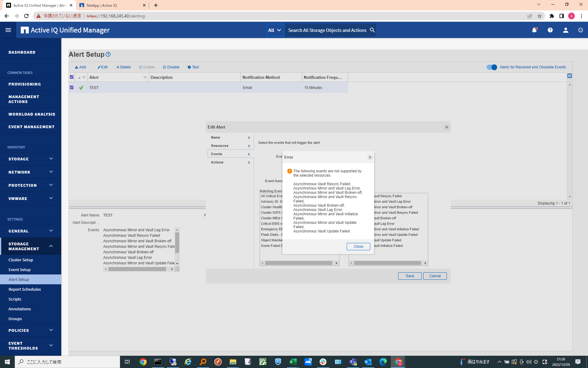This screenshot has height=368, width=588.
Task: Click the Delete alert toolbar button
Action: pyautogui.click(x=123, y=67)
